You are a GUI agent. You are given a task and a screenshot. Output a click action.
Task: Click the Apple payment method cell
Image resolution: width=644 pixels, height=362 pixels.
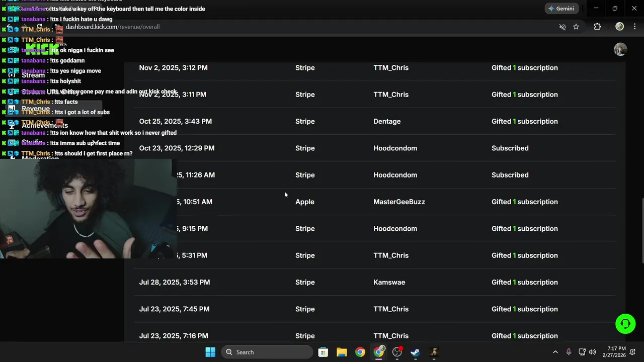(x=304, y=202)
